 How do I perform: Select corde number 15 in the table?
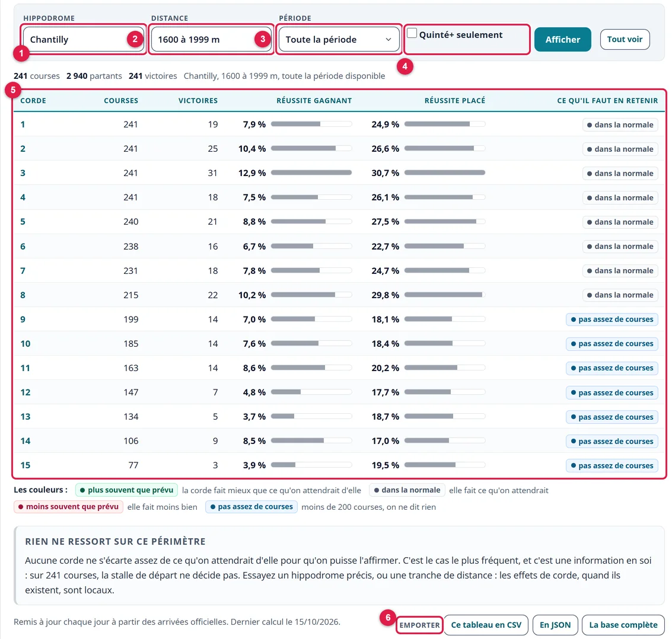pyautogui.click(x=26, y=465)
